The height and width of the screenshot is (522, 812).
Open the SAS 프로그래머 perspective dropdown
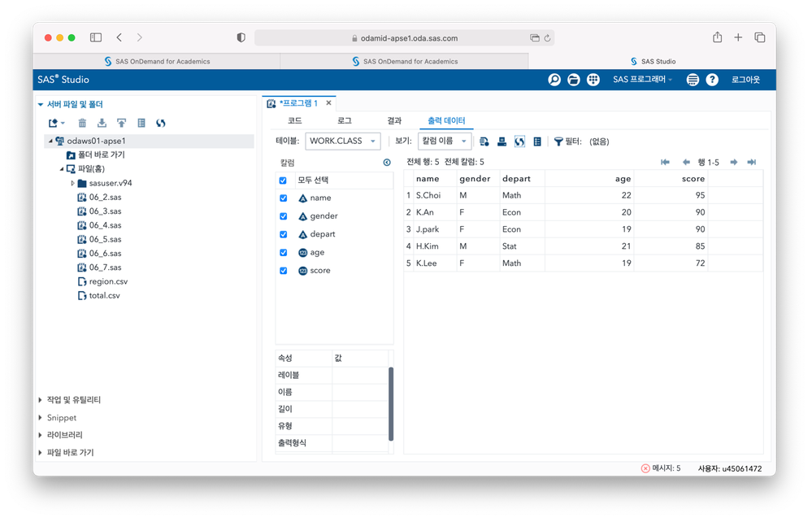point(642,80)
